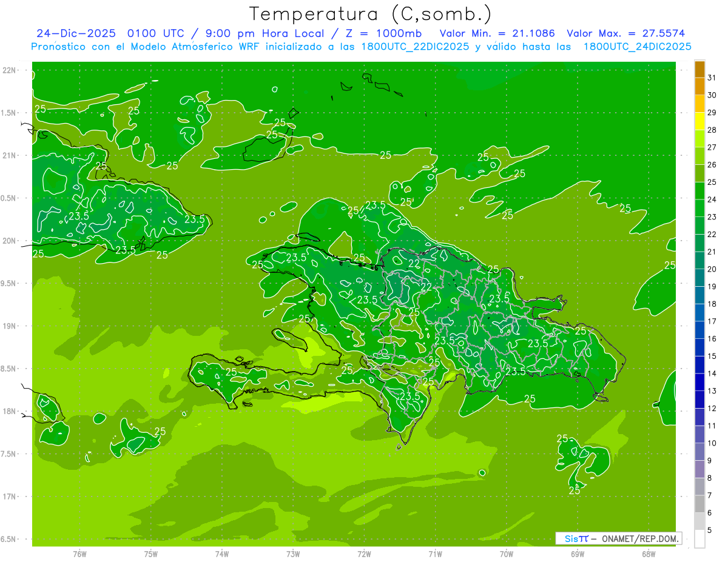Select the lime swatch between 27 and 28
The width and height of the screenshot is (728, 562).
pyautogui.click(x=699, y=138)
